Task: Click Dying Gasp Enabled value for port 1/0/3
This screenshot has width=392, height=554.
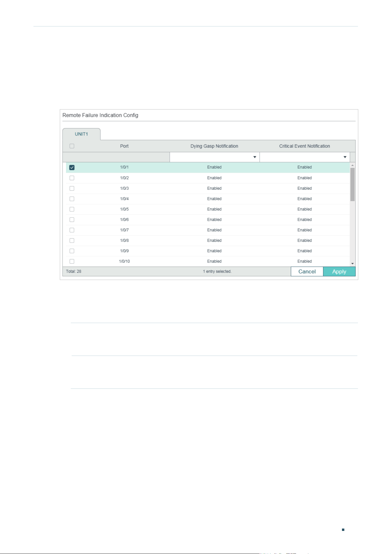Action: click(214, 188)
